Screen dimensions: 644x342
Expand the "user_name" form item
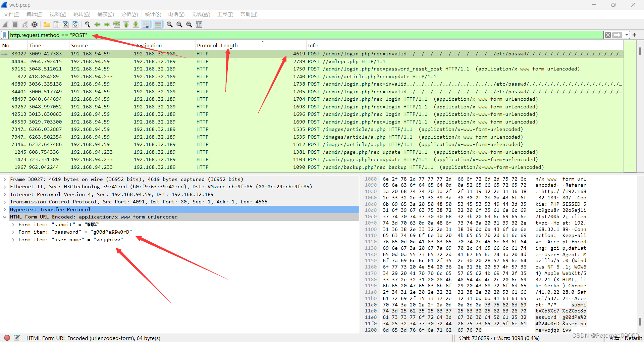coord(13,240)
